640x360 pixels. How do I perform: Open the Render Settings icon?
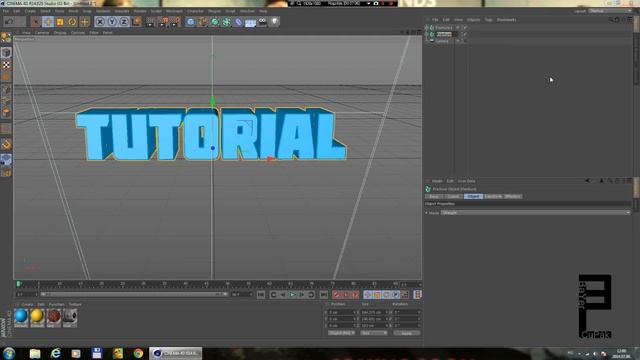pyautogui.click(x=175, y=22)
